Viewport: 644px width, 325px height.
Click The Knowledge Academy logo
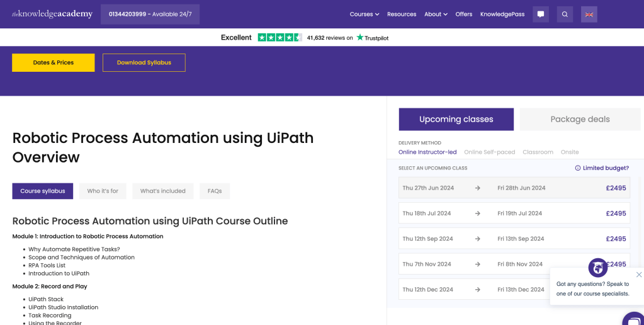tap(52, 14)
